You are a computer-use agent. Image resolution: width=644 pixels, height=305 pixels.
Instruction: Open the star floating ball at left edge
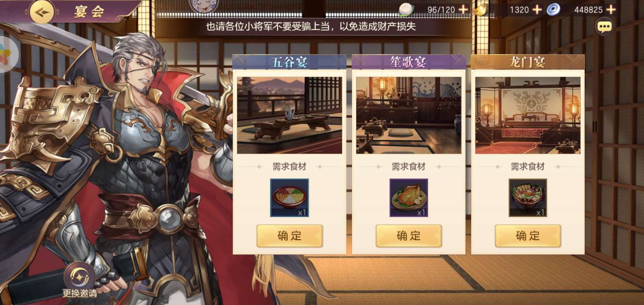[8, 54]
